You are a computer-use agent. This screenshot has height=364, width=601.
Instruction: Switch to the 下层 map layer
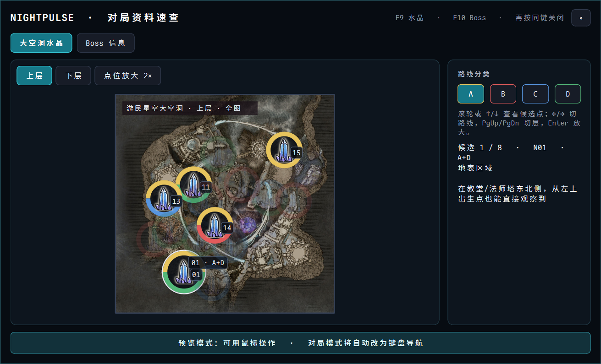[x=73, y=76]
